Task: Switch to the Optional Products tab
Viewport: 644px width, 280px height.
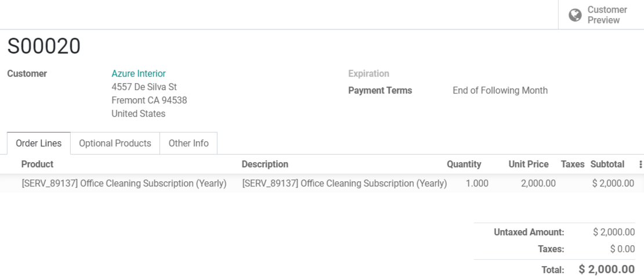Action: [115, 143]
